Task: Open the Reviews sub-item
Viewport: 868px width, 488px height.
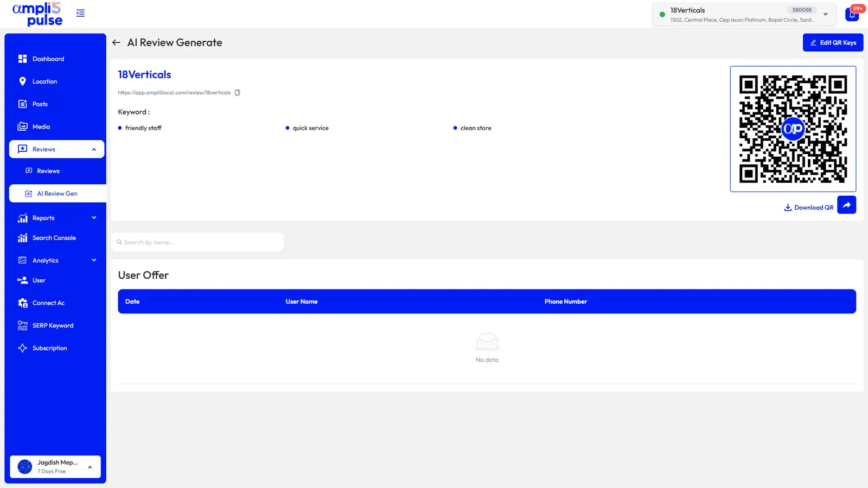Action: 48,171
